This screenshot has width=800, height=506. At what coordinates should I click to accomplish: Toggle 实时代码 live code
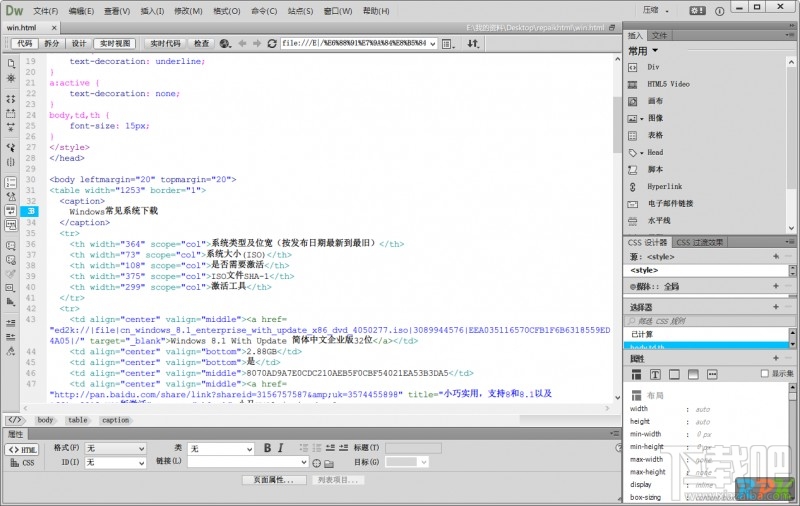[165, 44]
